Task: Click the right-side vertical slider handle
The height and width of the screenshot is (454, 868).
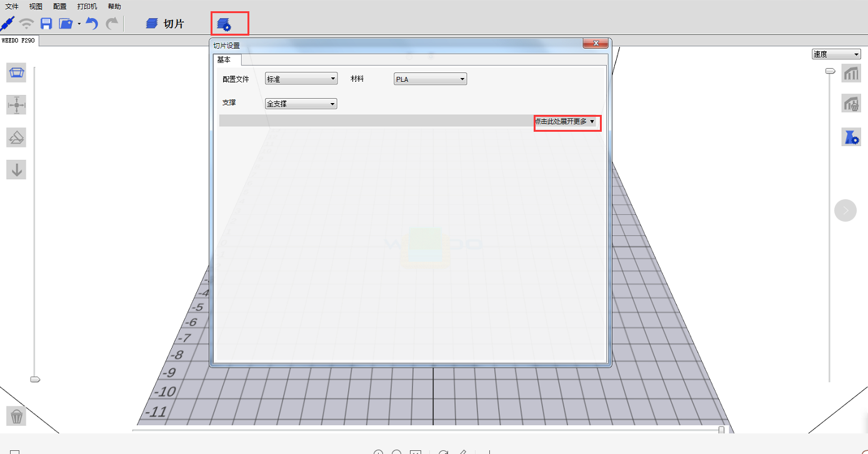Action: (x=830, y=71)
